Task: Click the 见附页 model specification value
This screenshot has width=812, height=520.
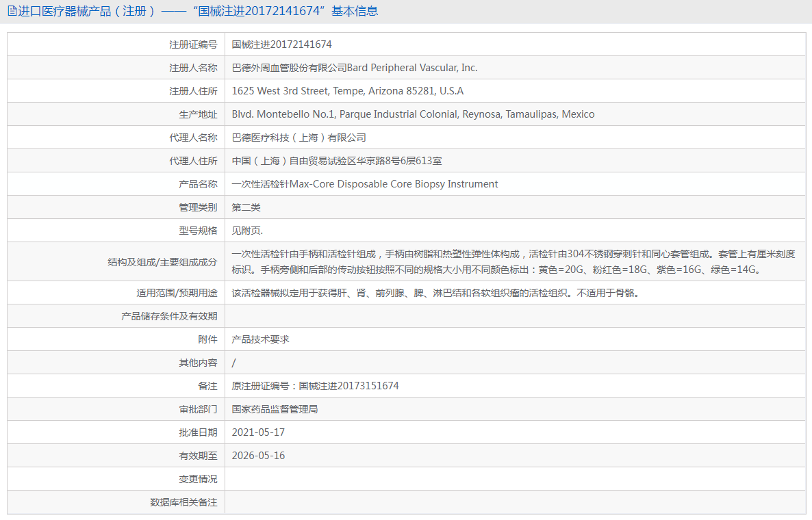Action: (x=247, y=231)
